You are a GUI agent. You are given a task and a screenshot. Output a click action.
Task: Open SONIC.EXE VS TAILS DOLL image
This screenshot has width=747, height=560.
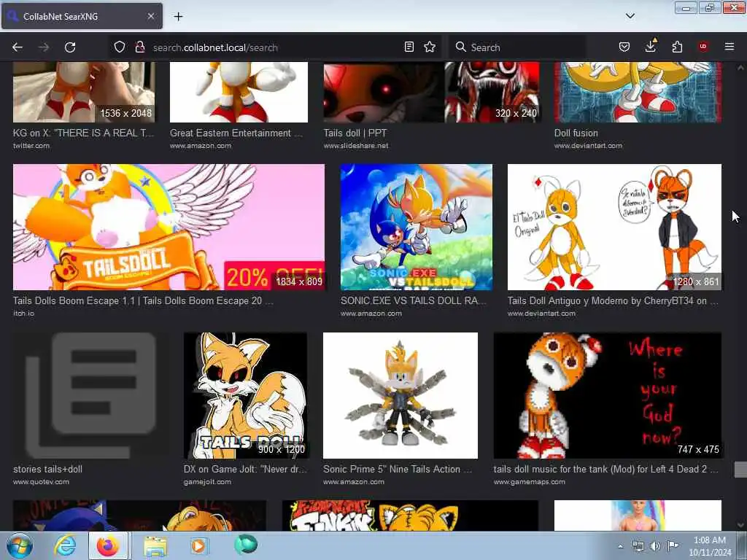[x=417, y=227]
